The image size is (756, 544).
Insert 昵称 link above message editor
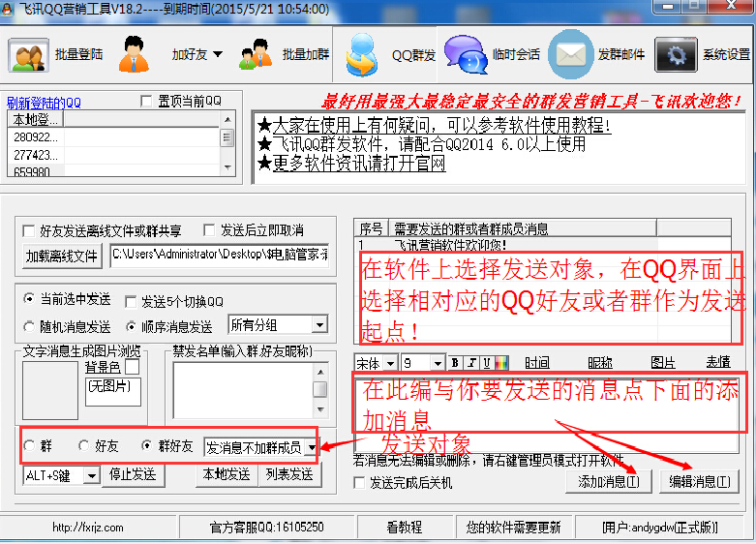(600, 363)
